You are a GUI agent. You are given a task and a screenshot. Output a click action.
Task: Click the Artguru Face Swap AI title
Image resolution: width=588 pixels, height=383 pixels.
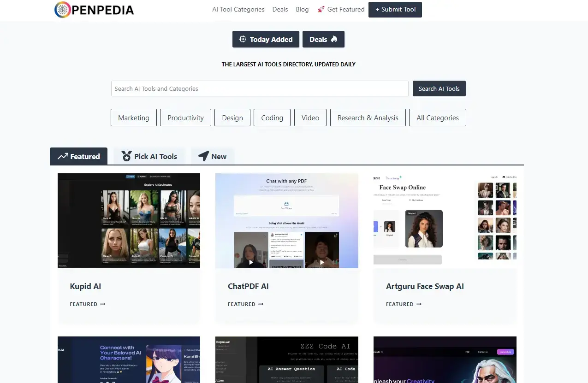click(425, 286)
